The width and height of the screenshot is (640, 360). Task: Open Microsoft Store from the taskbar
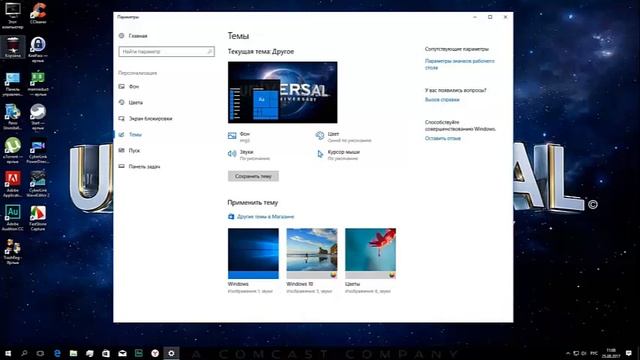(106, 353)
